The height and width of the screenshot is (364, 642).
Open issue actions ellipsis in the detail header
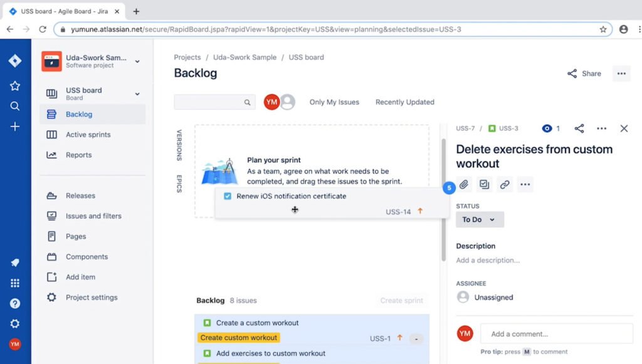[601, 128]
